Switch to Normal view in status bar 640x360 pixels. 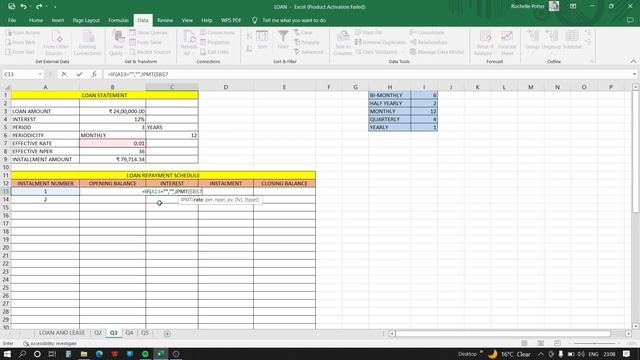524,343
